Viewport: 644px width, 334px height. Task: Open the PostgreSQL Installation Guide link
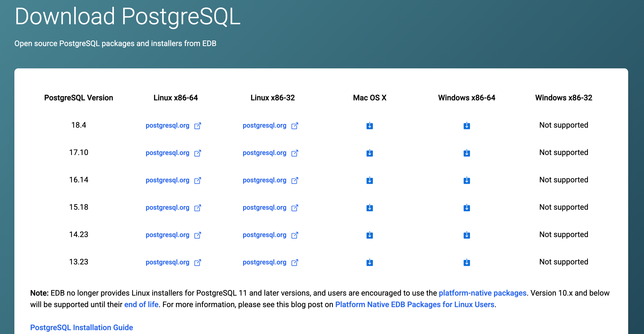coord(82,328)
